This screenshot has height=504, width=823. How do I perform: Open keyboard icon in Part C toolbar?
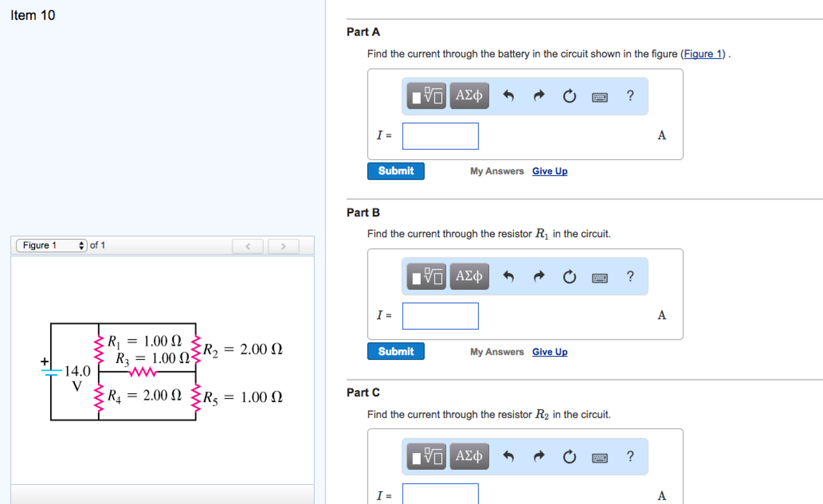[x=599, y=458]
